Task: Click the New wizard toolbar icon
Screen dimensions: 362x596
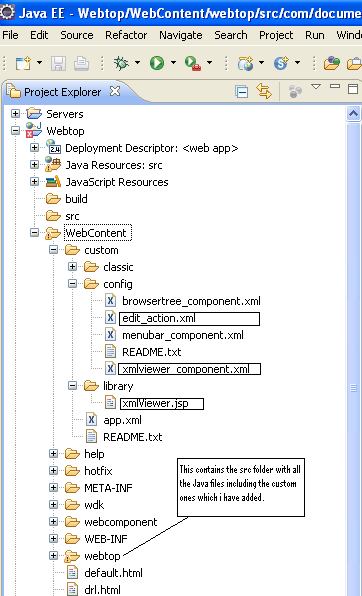Action: [23, 63]
